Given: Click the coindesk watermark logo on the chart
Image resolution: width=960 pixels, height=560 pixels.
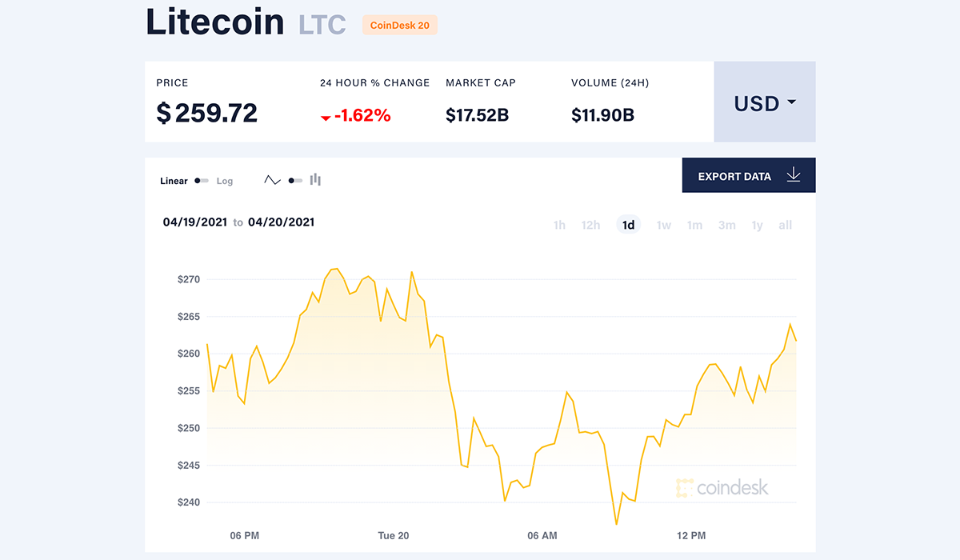Looking at the screenshot, I should 722,487.
